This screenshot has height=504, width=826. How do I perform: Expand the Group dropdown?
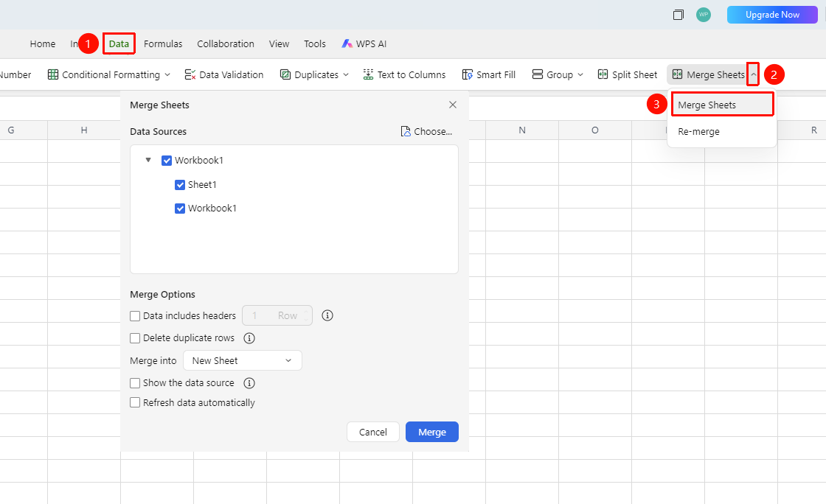coord(580,74)
